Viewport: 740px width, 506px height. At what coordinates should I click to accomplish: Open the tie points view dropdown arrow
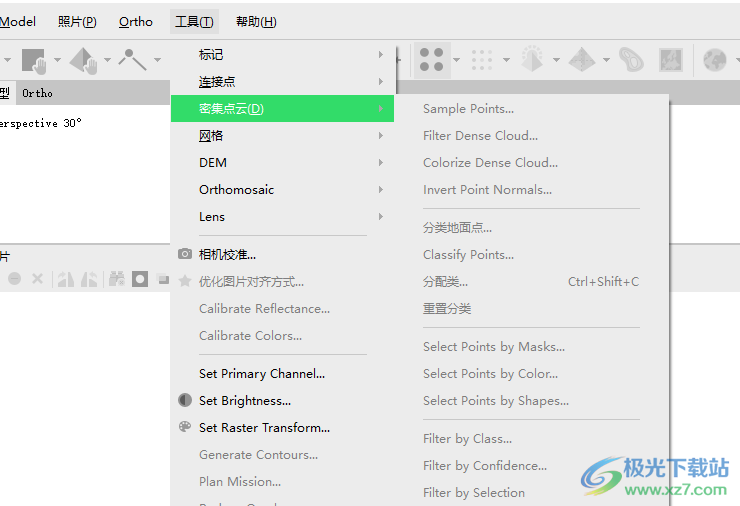tap(456, 60)
